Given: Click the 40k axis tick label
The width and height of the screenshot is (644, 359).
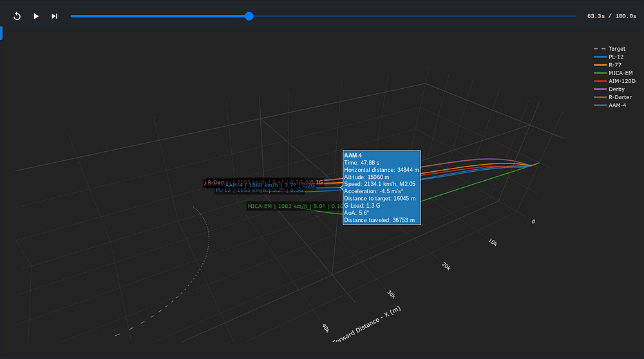Looking at the screenshot, I should pos(326,328).
